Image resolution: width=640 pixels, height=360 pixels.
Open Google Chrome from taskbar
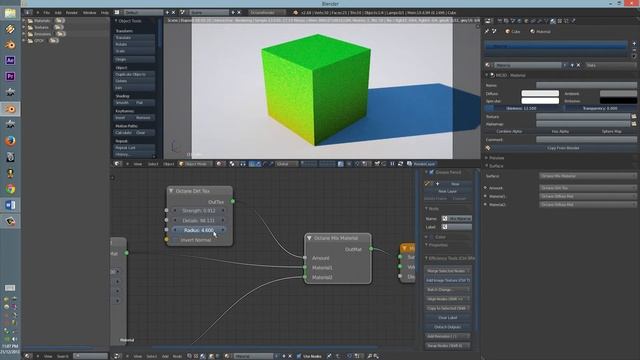point(10,189)
